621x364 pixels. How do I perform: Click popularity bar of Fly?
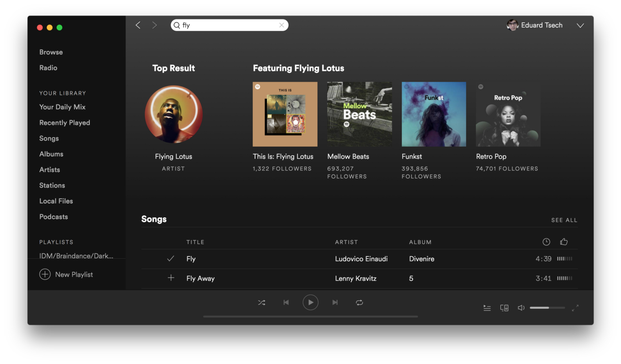coord(565,258)
